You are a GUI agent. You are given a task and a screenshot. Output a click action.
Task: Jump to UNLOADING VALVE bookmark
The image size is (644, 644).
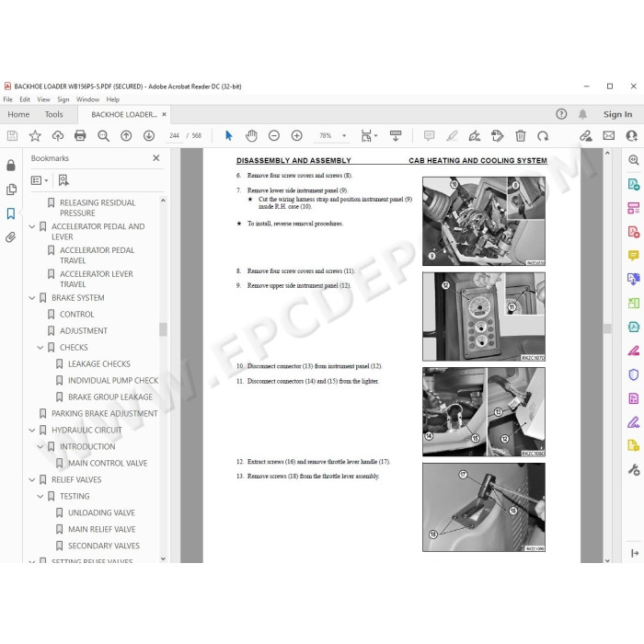101,512
